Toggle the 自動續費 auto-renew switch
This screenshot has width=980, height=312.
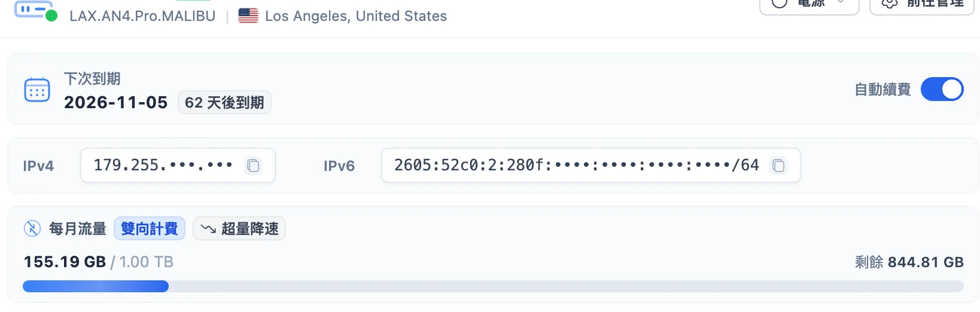coord(942,90)
